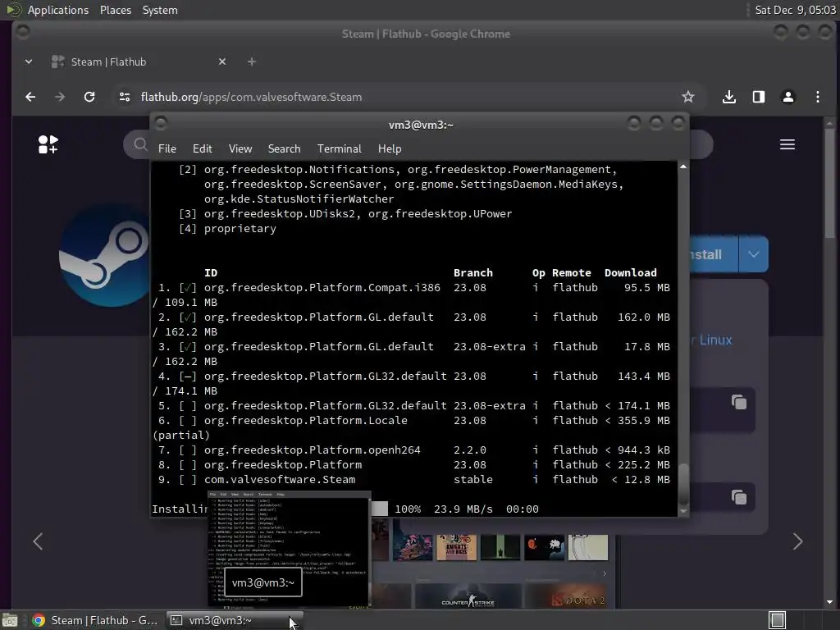
Task: Copy the first command snippet
Action: tap(739, 402)
